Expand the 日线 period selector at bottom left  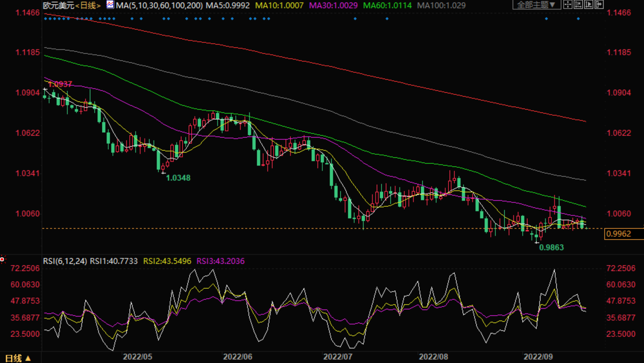point(18,358)
